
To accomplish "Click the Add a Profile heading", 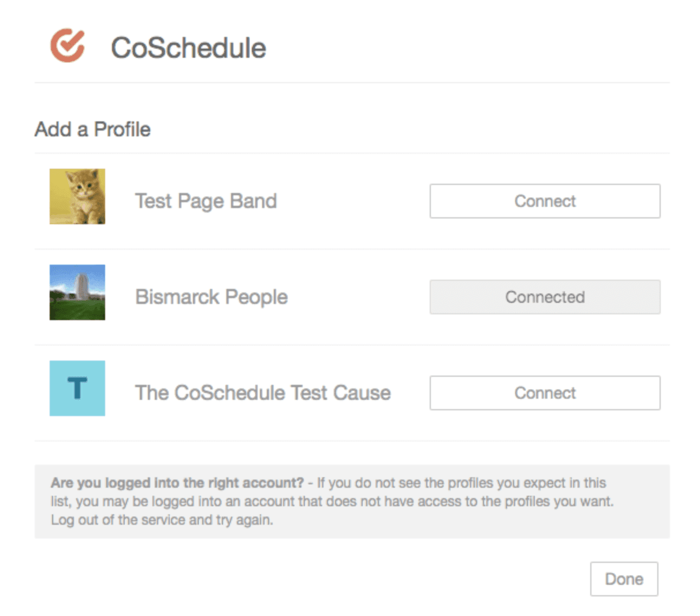I will click(92, 129).
